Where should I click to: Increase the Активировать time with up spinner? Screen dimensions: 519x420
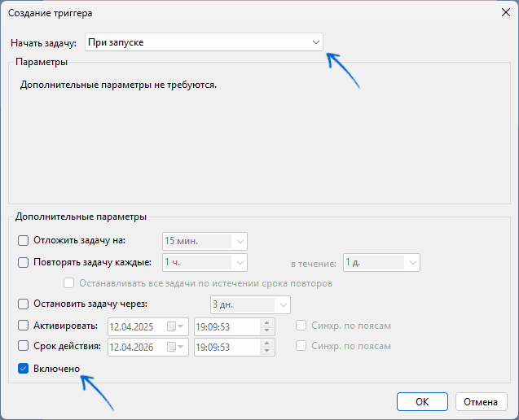tap(267, 322)
